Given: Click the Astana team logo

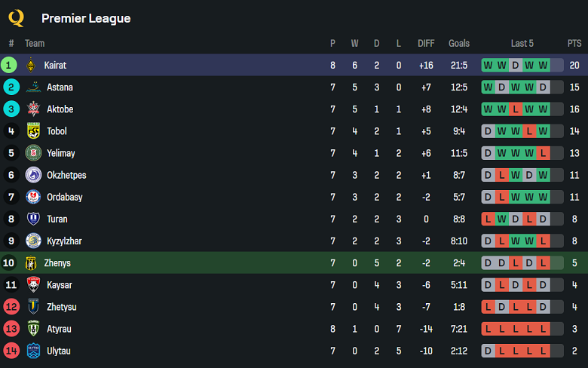Looking at the screenshot, I should click(32, 87).
